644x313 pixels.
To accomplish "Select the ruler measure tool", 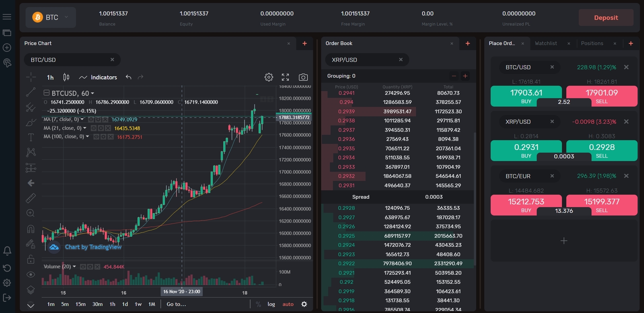I will (x=31, y=198).
